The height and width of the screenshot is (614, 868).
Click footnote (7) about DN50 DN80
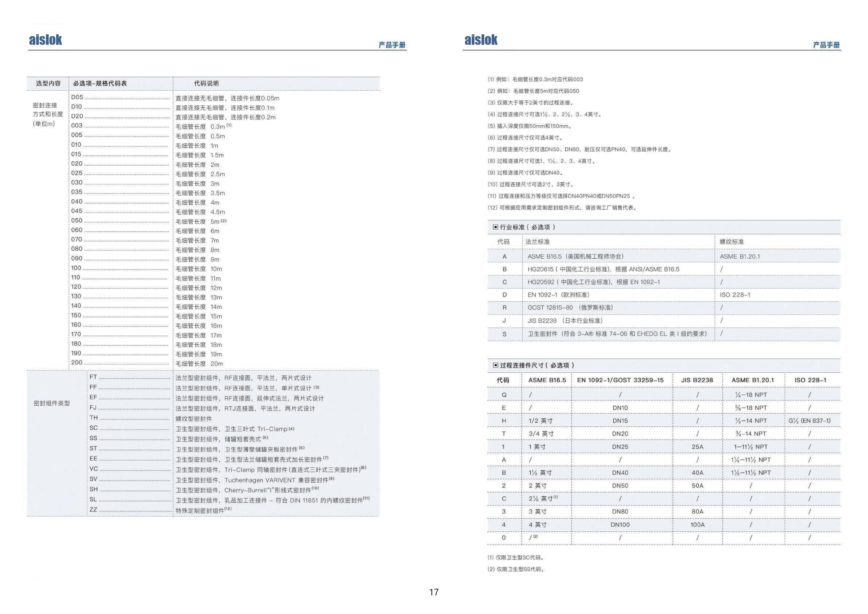pos(580,149)
